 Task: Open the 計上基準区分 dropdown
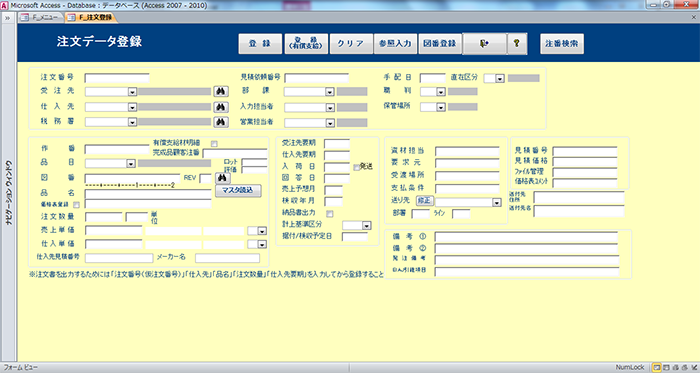pyautogui.click(x=366, y=226)
